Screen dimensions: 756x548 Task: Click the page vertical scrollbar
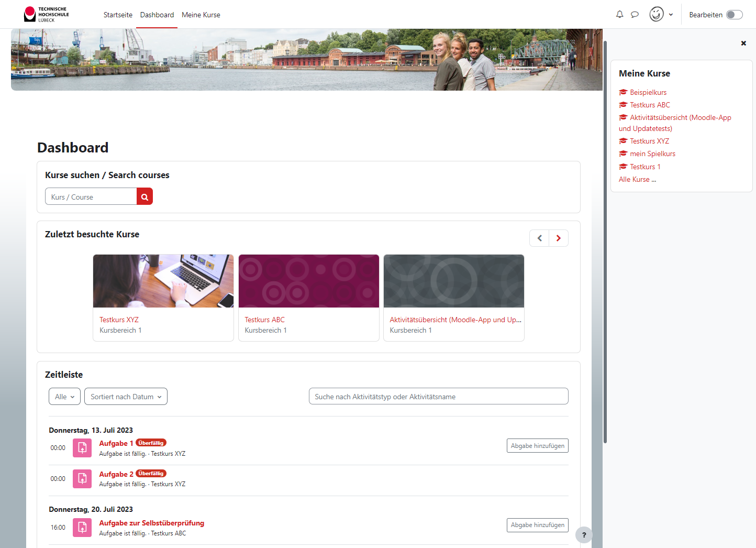[x=605, y=241]
